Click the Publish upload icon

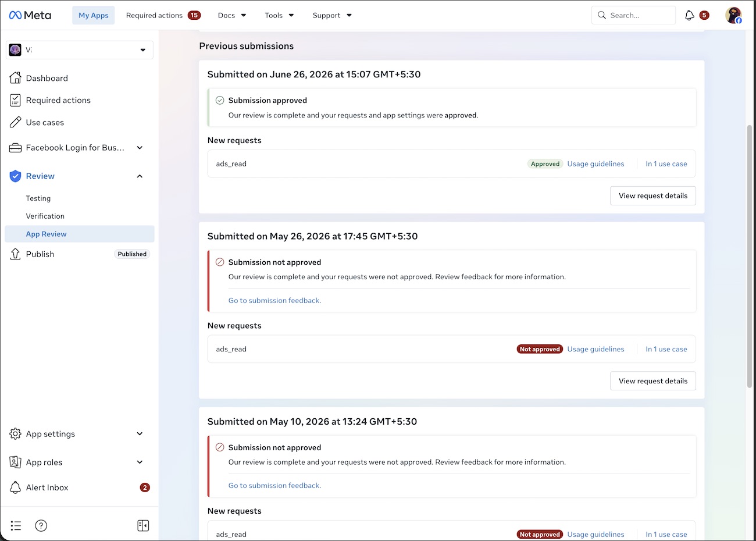point(16,254)
